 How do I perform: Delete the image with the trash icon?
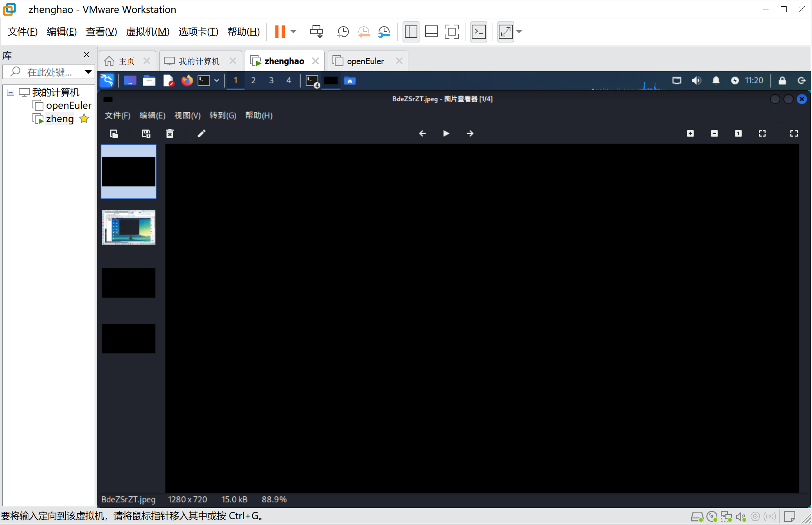[170, 134]
